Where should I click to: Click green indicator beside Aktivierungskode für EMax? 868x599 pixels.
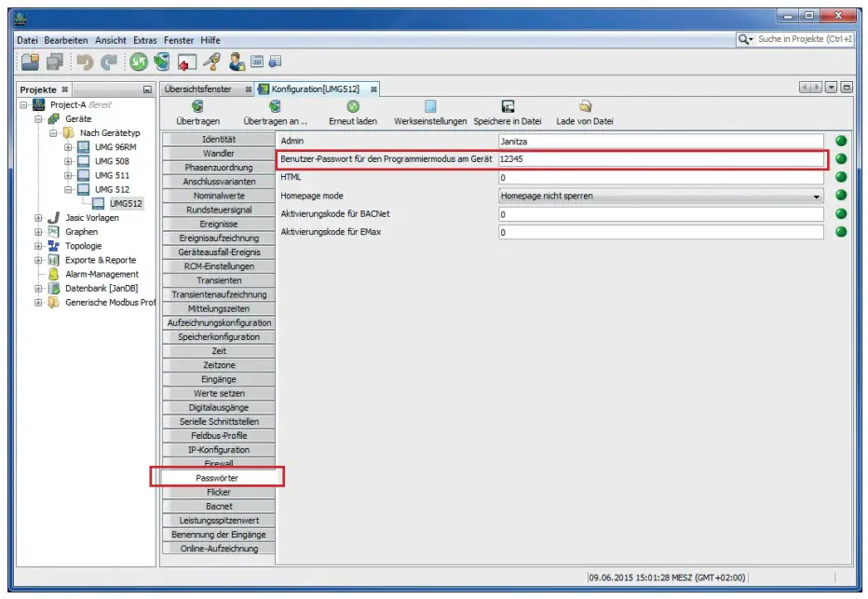[x=841, y=232]
